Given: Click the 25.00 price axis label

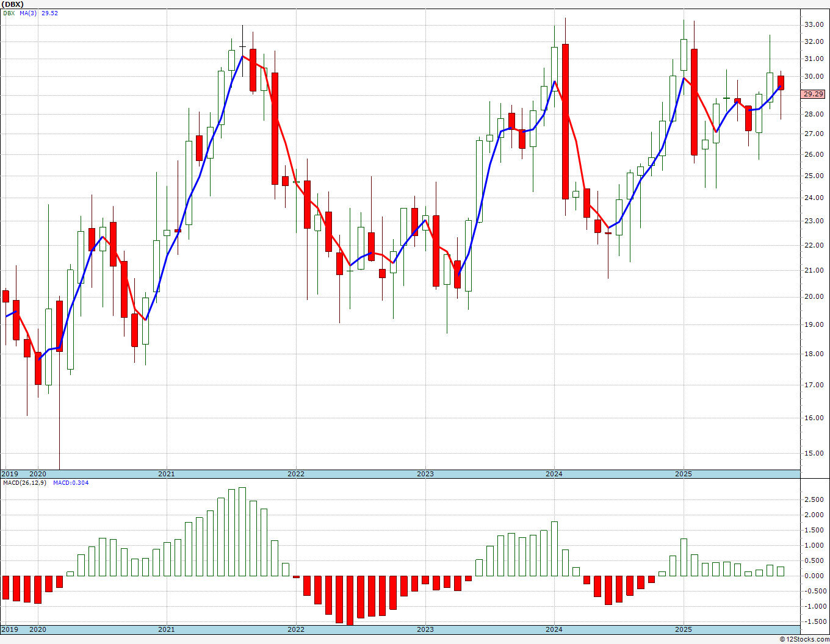Looking at the screenshot, I should [814, 176].
